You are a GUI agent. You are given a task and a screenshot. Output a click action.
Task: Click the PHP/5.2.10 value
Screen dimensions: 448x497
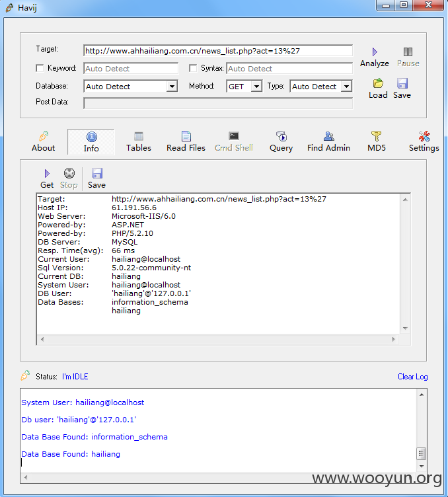(132, 233)
